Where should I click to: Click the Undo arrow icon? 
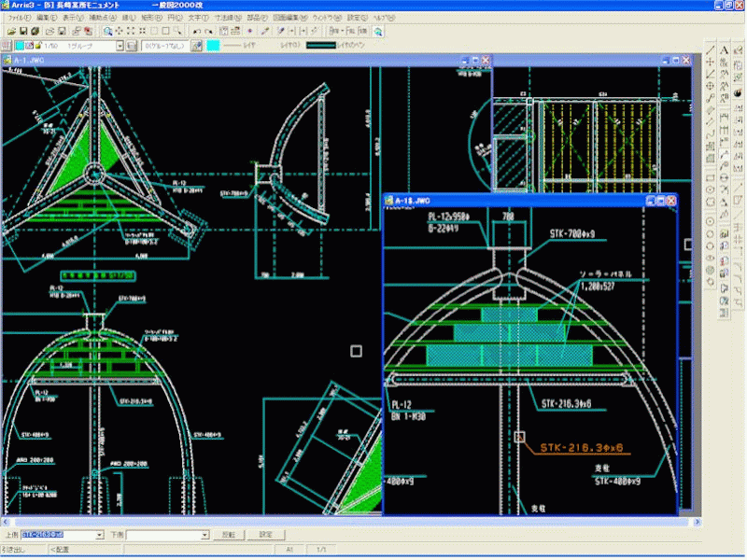pos(195,31)
